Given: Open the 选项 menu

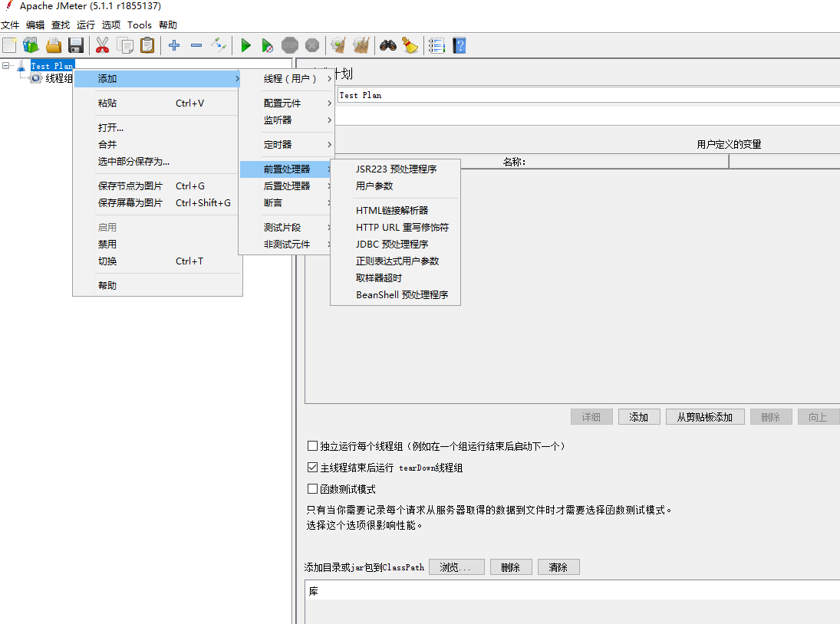Looking at the screenshot, I should (x=111, y=25).
